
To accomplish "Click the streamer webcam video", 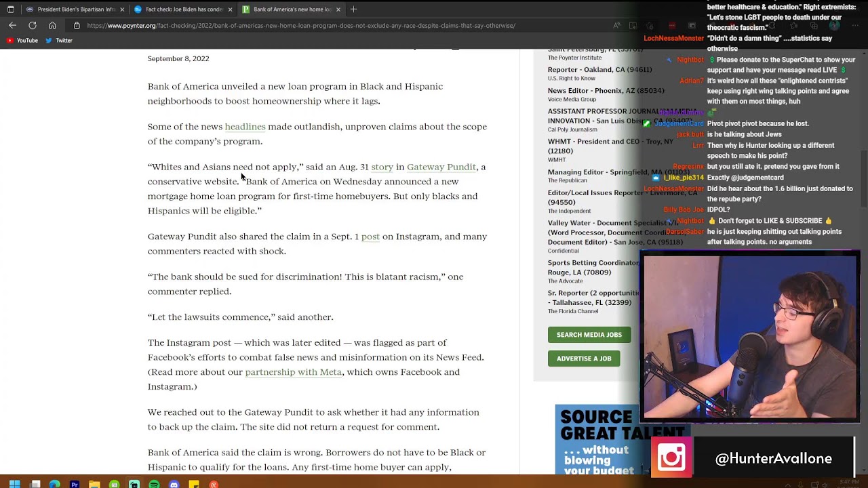I will [749, 337].
